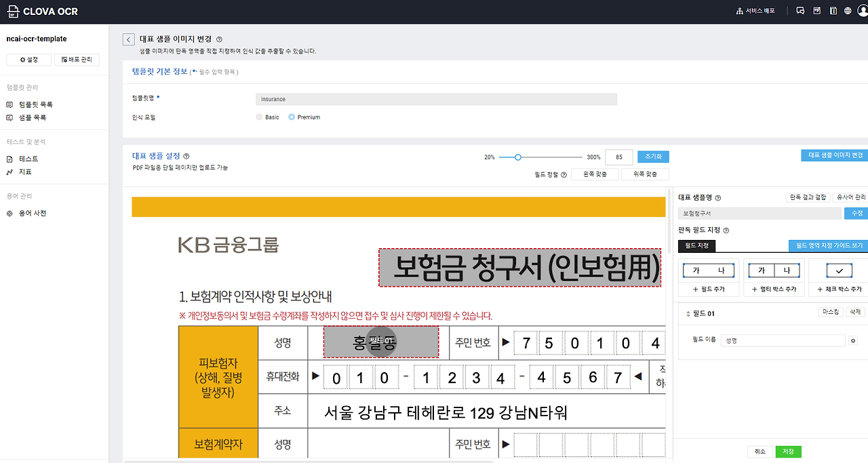The image size is (868, 463).
Task: Select the Basic recognition model radio
Action: coord(258,117)
